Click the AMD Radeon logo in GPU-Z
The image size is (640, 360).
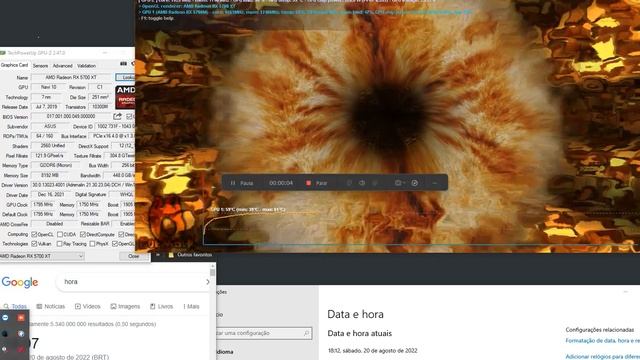[125, 97]
